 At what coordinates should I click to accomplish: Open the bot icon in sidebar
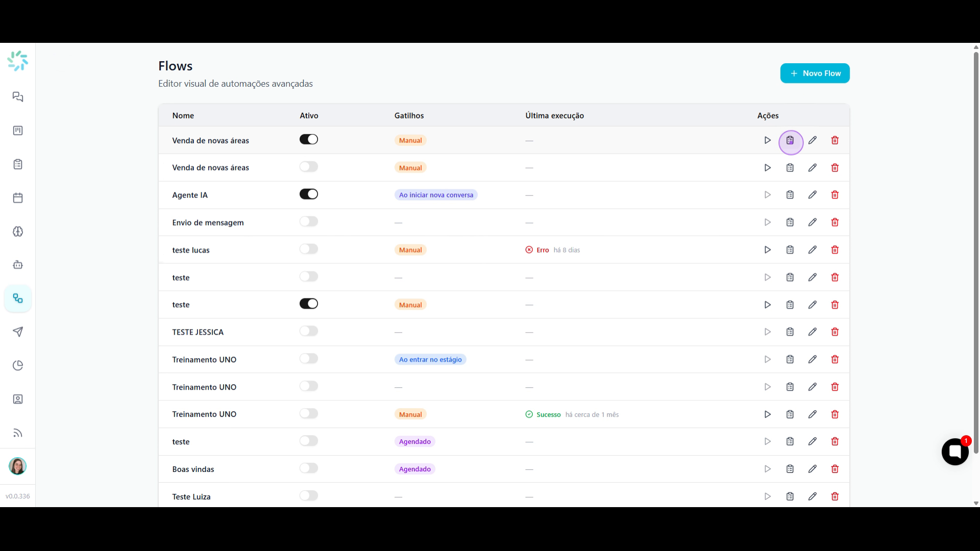[x=18, y=265]
